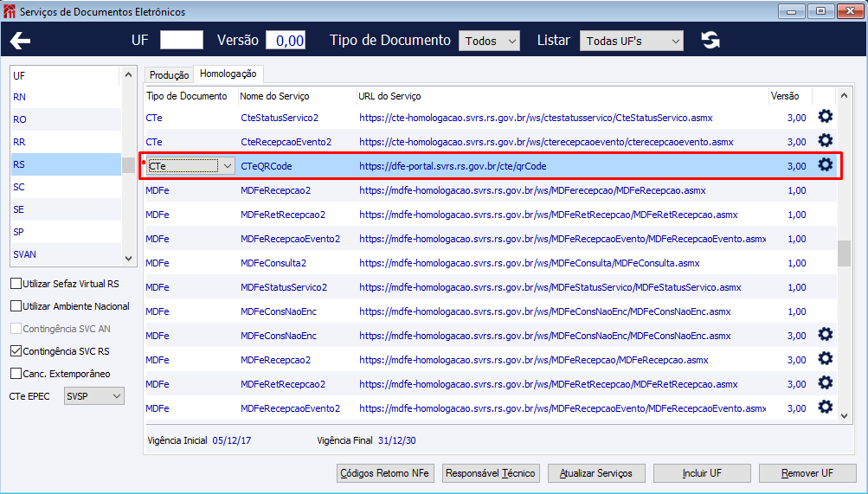
Task: Click the Remover UF button
Action: [807, 473]
